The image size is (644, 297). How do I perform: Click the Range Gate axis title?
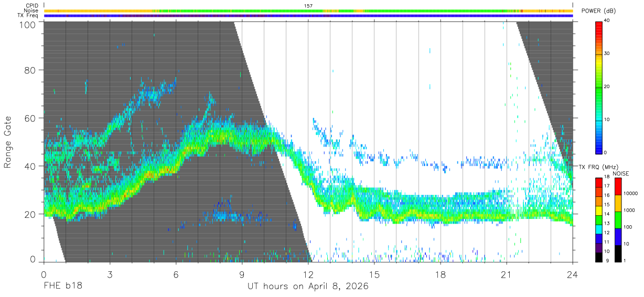point(8,142)
